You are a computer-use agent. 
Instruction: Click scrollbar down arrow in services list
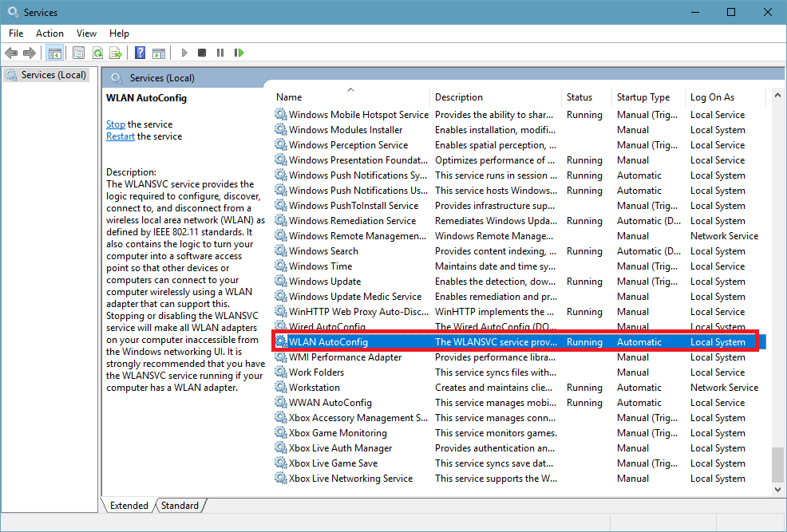point(777,490)
